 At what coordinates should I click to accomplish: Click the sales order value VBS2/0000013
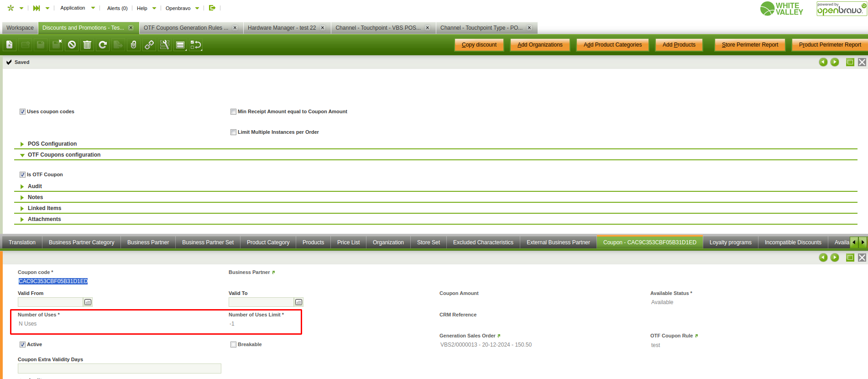click(486, 345)
